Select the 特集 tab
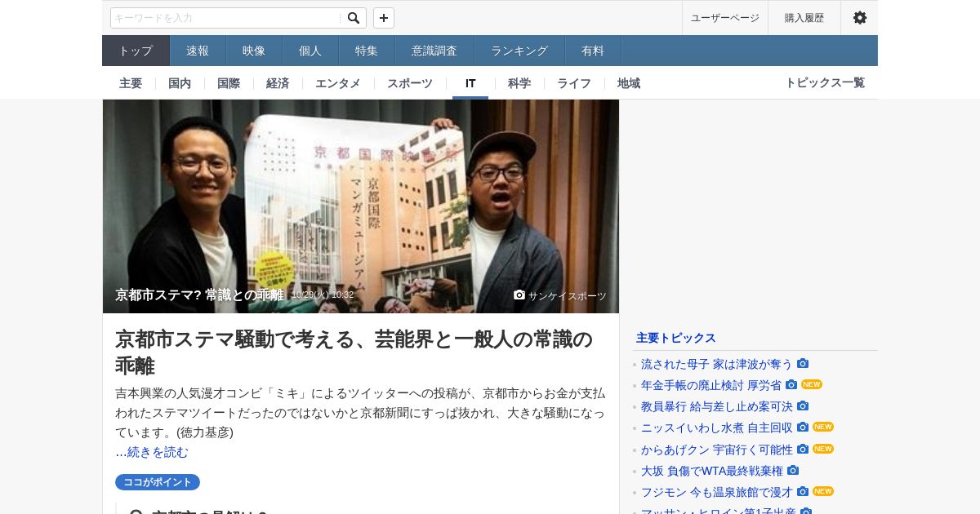980x514 pixels. point(367,51)
